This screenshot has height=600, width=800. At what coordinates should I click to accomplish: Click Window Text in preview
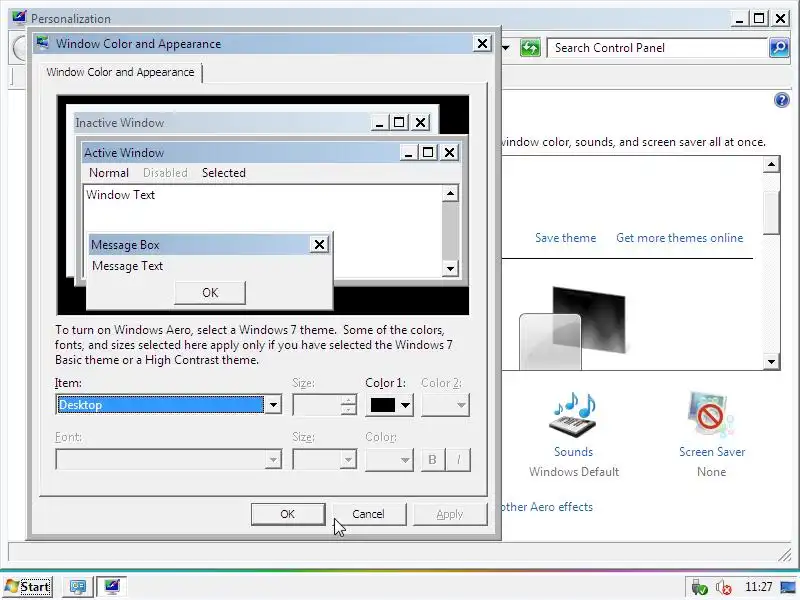tap(120, 195)
